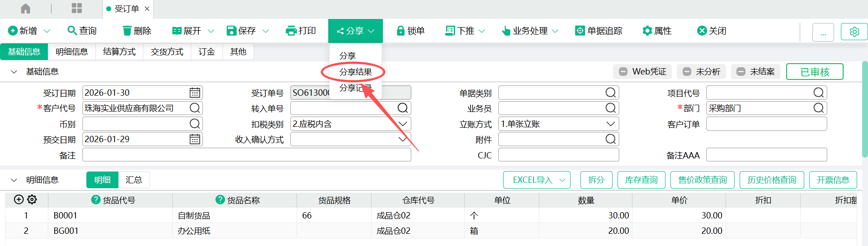Image resolution: width=868 pixels, height=246 pixels.
Task: Toggle the Web凭证 status tag
Action: 642,72
